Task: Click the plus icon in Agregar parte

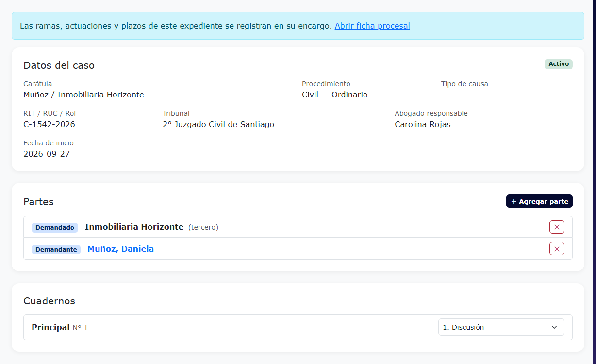Action: (514, 201)
